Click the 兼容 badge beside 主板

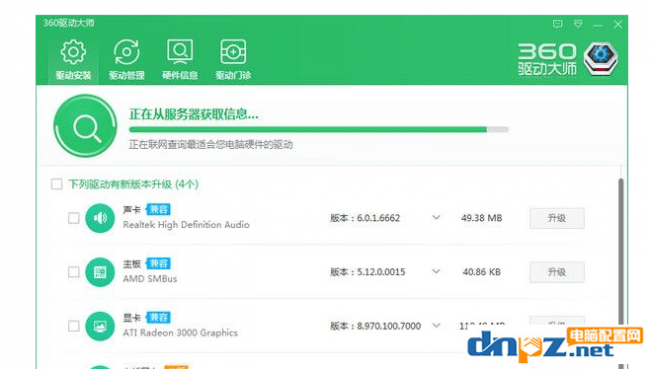[x=158, y=263]
